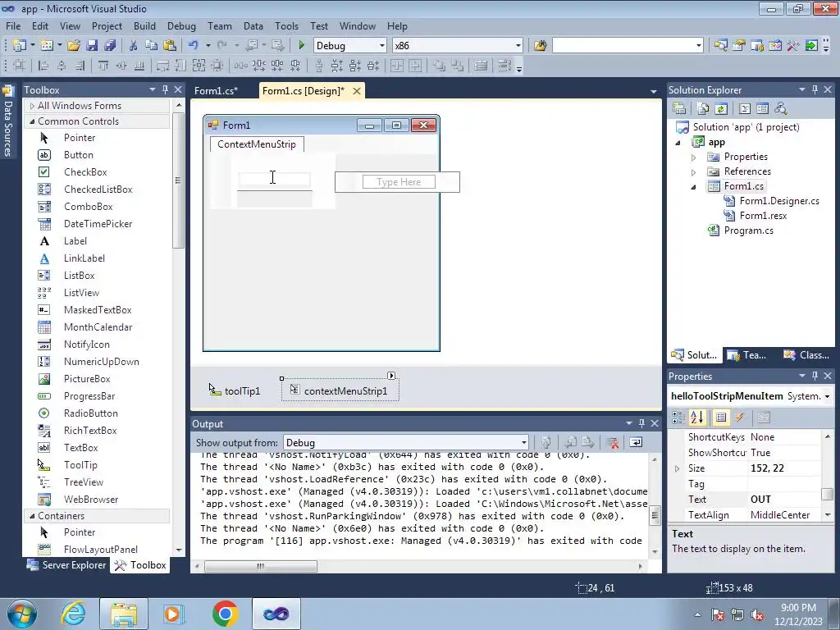
Task: Open the Extension Manager tools icon
Action: coord(793,46)
